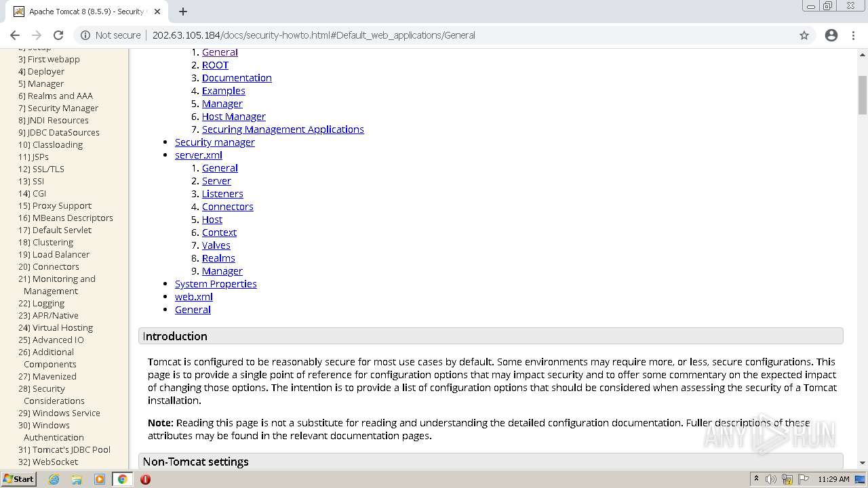Viewport: 868px width, 488px height.
Task: View the Not secure site information icon
Action: pyautogui.click(x=85, y=35)
